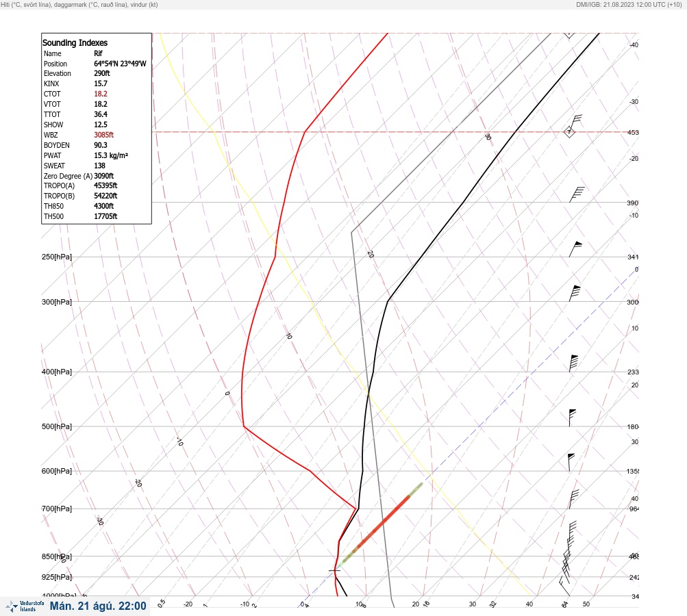Click the small cross marker near 925 hPa

(334, 570)
